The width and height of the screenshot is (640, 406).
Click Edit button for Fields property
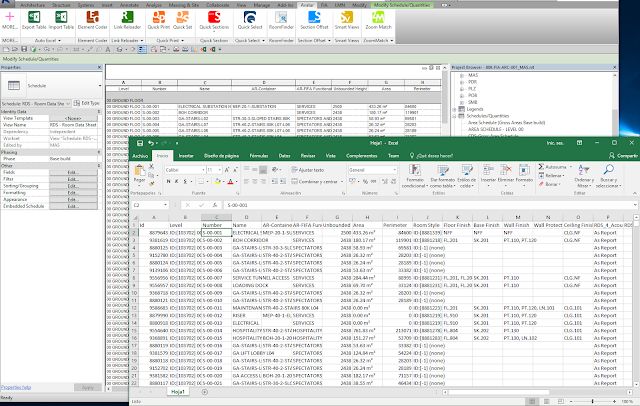pos(73,173)
